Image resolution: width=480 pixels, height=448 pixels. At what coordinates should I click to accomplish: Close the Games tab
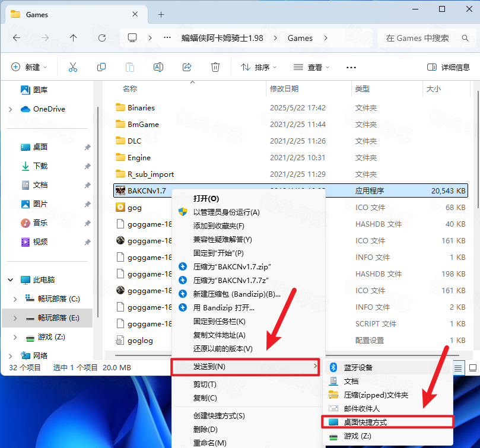click(135, 14)
